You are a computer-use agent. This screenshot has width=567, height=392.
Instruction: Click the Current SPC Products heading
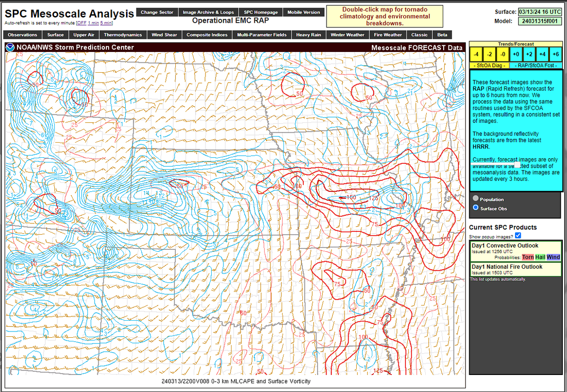pos(503,227)
